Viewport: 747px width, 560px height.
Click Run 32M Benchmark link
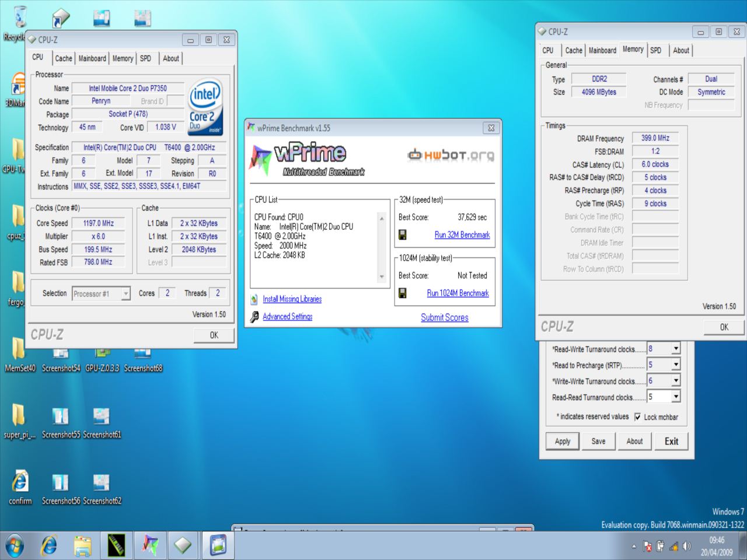pos(462,235)
